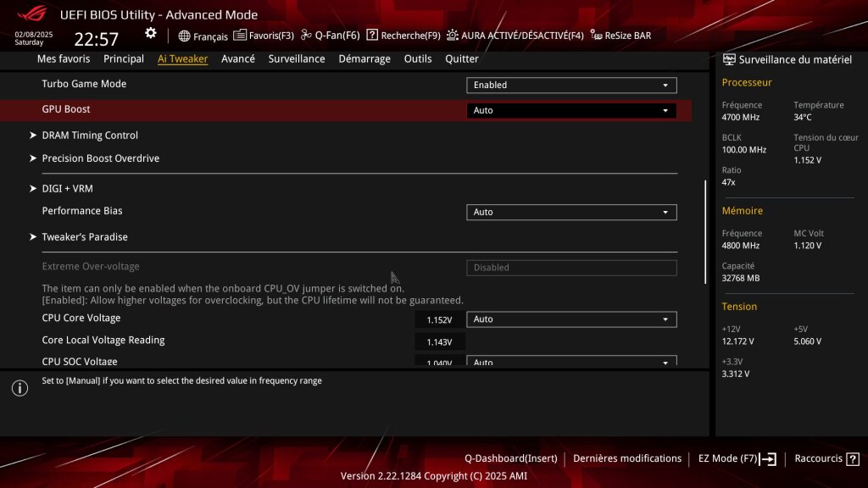Viewport: 868px width, 488px height.
Task: Select the Performance Bias label
Action: click(82, 211)
